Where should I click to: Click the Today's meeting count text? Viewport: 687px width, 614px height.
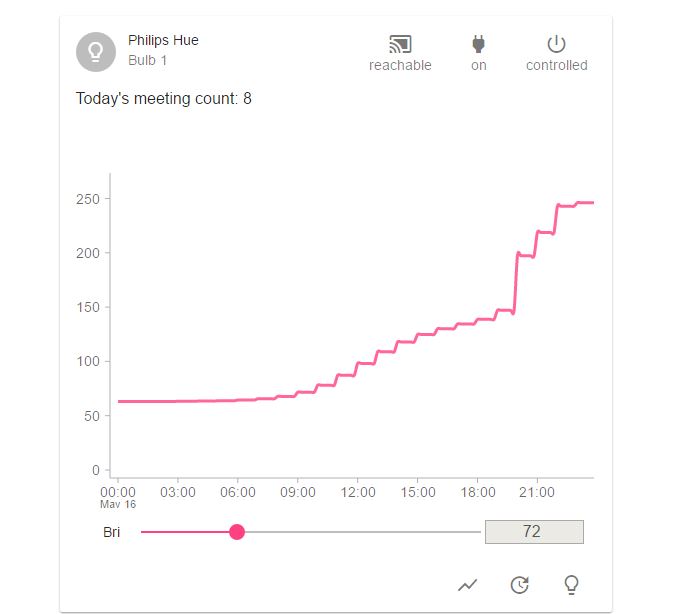[x=163, y=99]
